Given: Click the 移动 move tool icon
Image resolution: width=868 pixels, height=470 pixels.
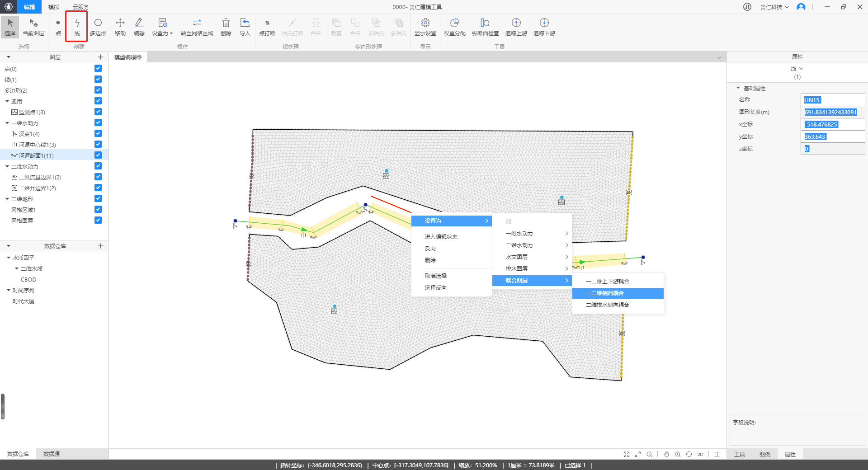Looking at the screenshot, I should 120,27.
